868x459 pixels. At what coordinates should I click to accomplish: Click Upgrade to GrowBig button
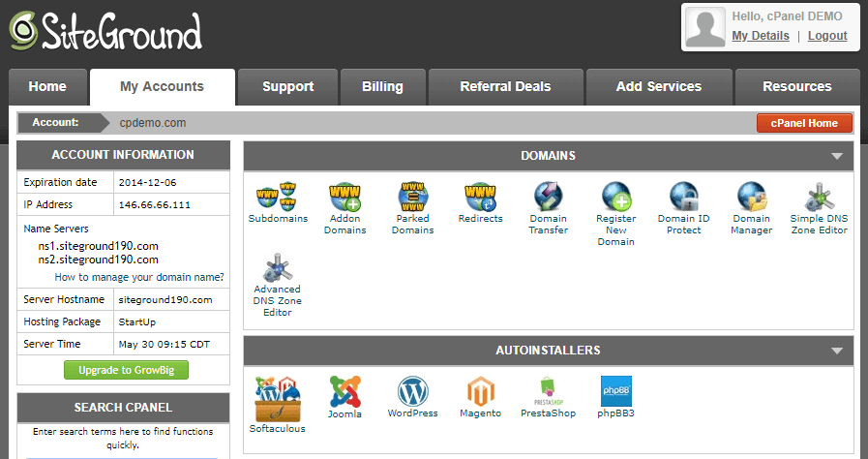click(x=126, y=370)
